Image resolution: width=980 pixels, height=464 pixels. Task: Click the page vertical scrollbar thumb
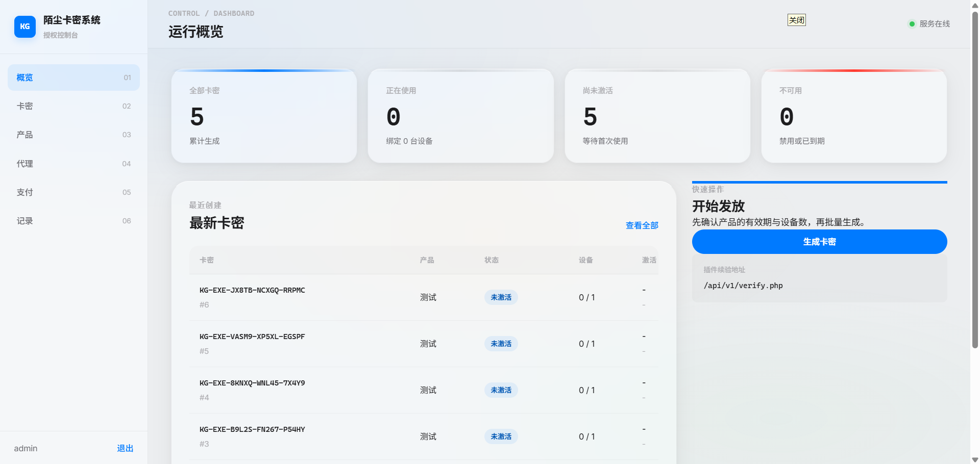point(975,179)
